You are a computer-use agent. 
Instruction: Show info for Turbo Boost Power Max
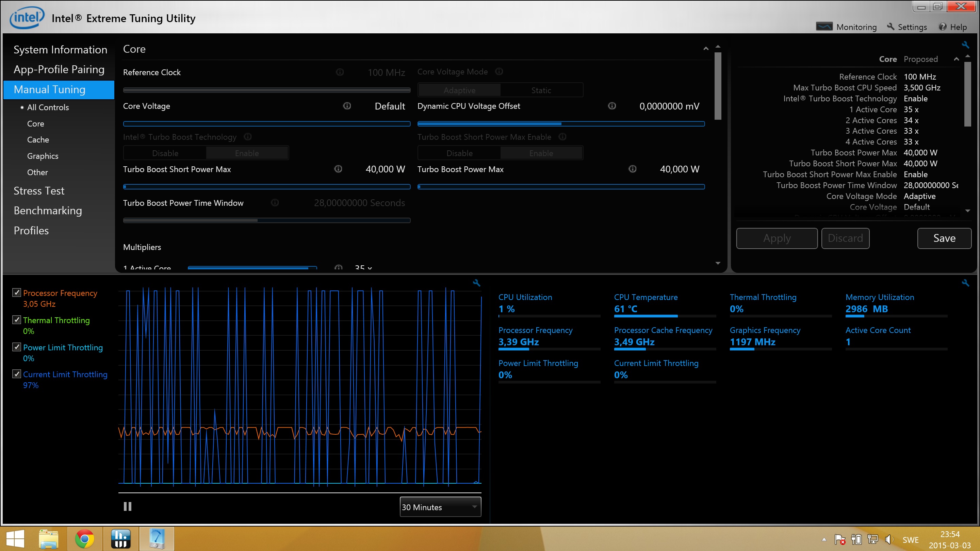tap(632, 169)
